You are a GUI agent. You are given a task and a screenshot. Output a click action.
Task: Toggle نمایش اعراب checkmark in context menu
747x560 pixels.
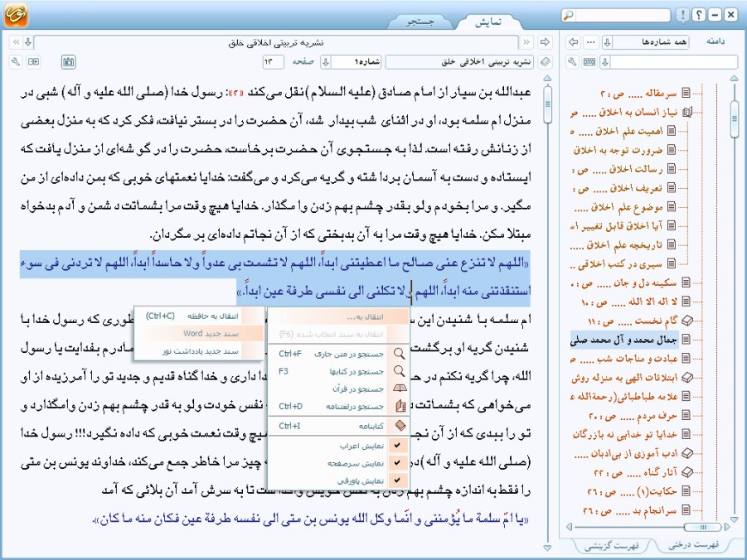pos(398,445)
